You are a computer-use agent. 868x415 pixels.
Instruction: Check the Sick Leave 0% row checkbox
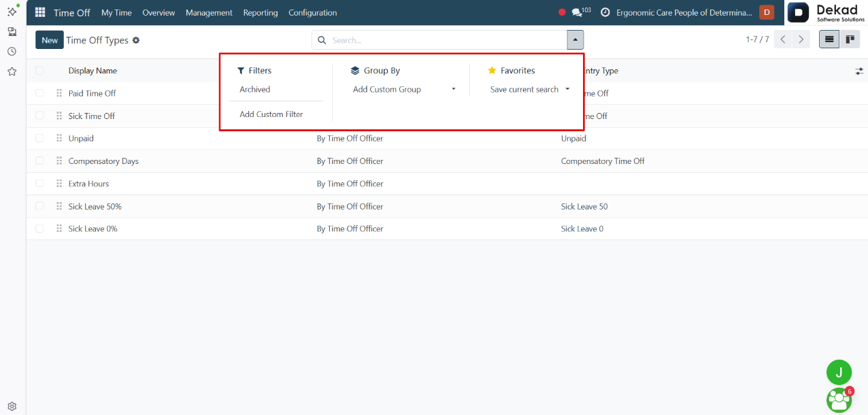[39, 229]
